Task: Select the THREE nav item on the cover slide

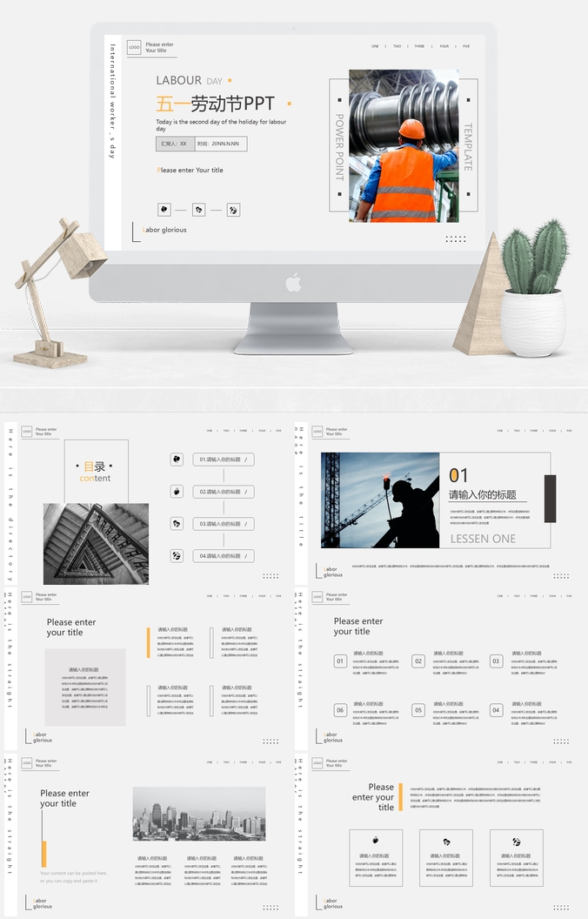Action: click(419, 46)
